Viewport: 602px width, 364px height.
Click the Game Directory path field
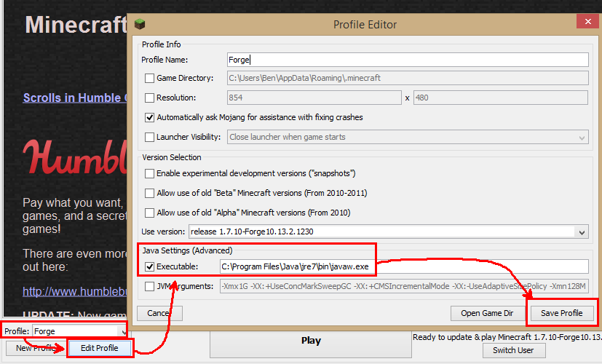pos(408,78)
